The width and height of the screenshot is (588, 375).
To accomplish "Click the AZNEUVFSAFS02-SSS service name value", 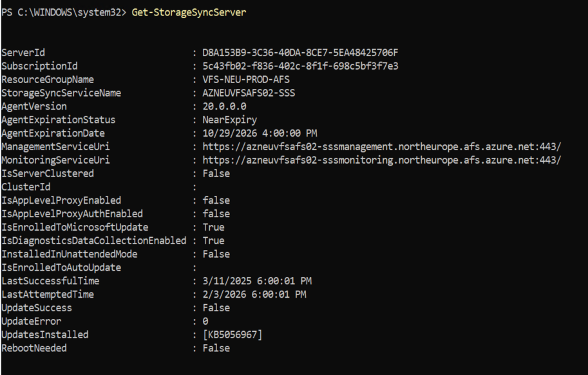I will coord(249,93).
